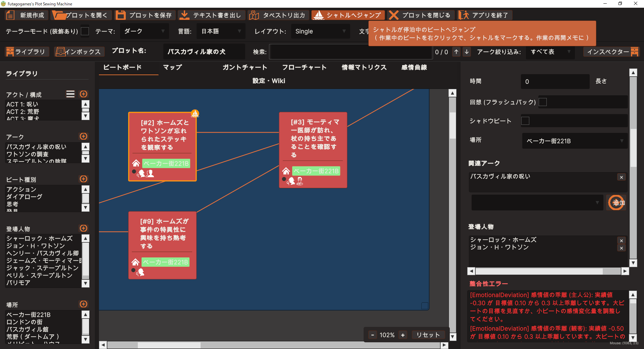This screenshot has height=349, width=644.
Task: Add a new 場所 with plus icon
Action: [84, 304]
